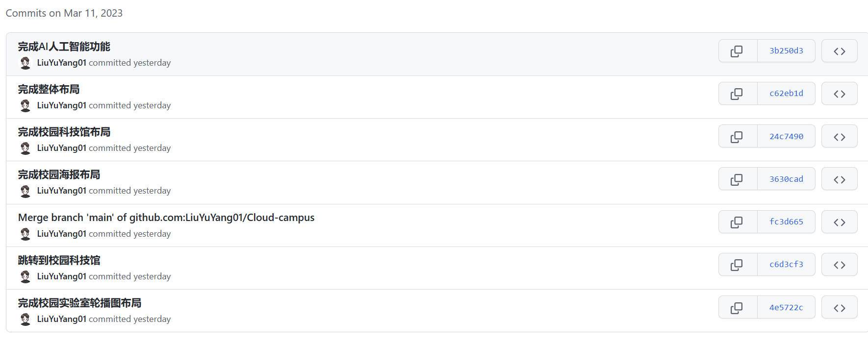Screen dimensions: 868x345
Task: Browse repository at commit 4e5722c
Action: pos(840,307)
